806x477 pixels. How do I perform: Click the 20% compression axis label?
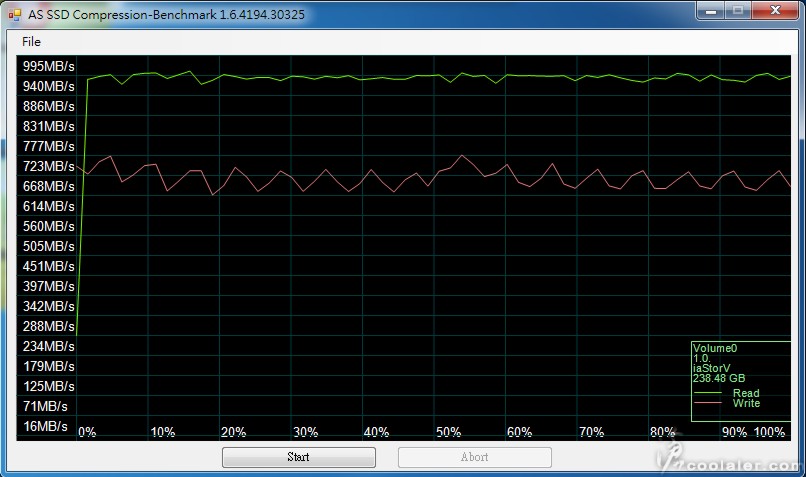point(233,432)
